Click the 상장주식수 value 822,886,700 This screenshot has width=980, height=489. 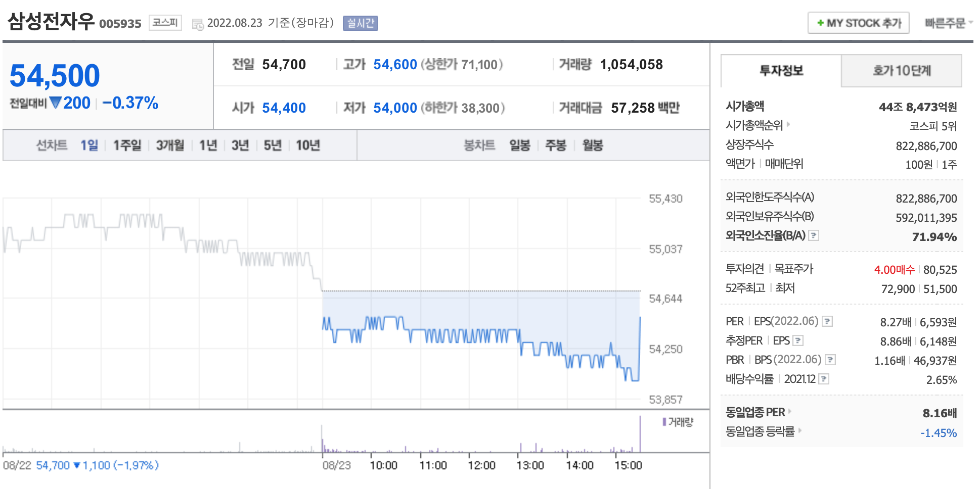(926, 146)
